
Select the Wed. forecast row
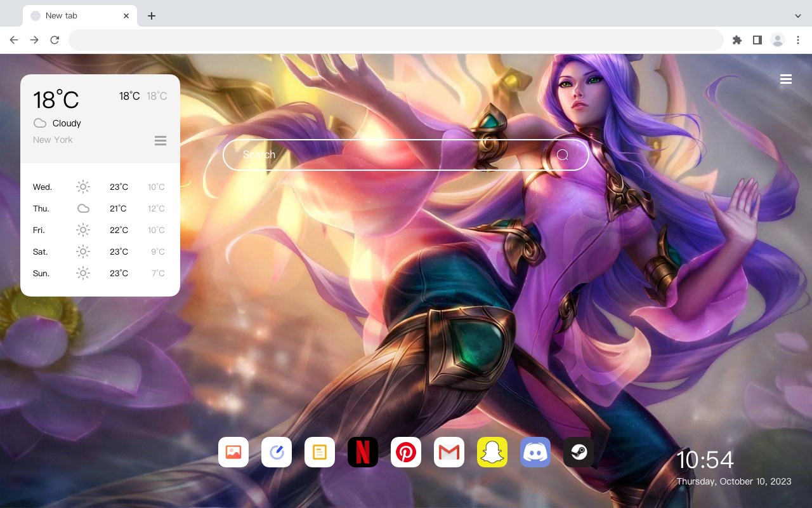click(x=100, y=187)
